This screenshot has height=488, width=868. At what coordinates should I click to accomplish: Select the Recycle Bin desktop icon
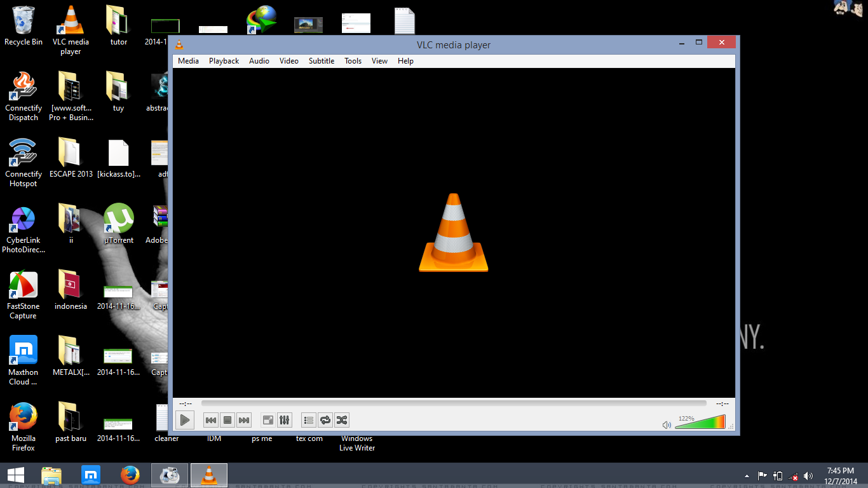[24, 26]
